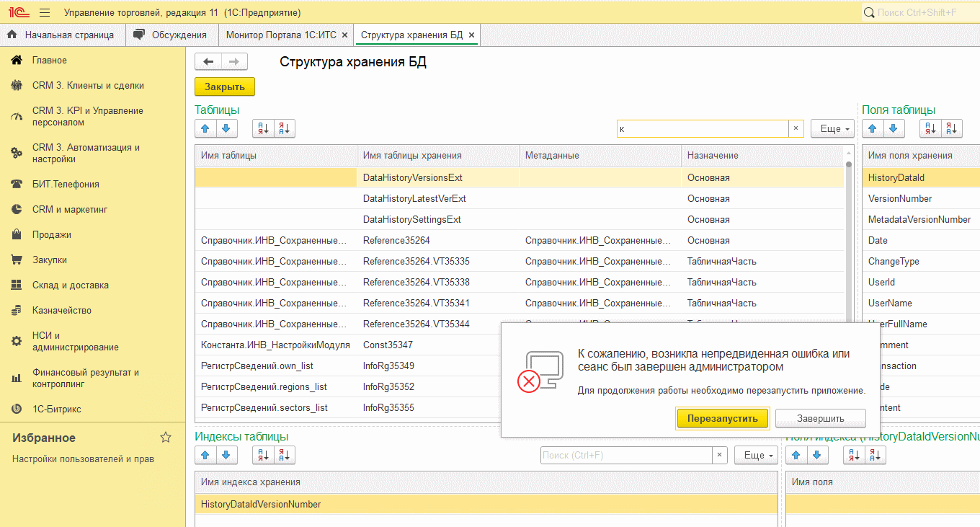This screenshot has width=980, height=527.
Task: Select the MetadataVersionNumber field
Action: 921,219
